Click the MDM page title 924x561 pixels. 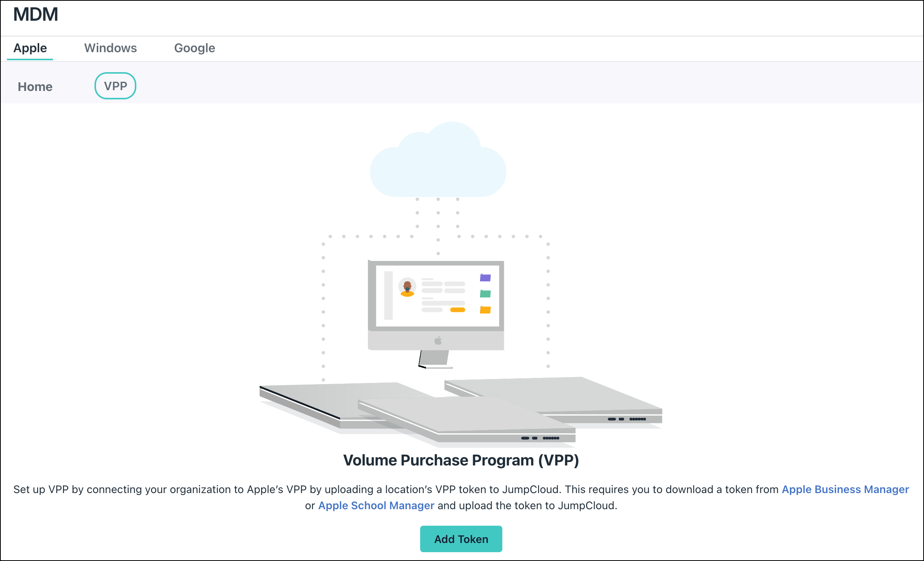coord(35,15)
